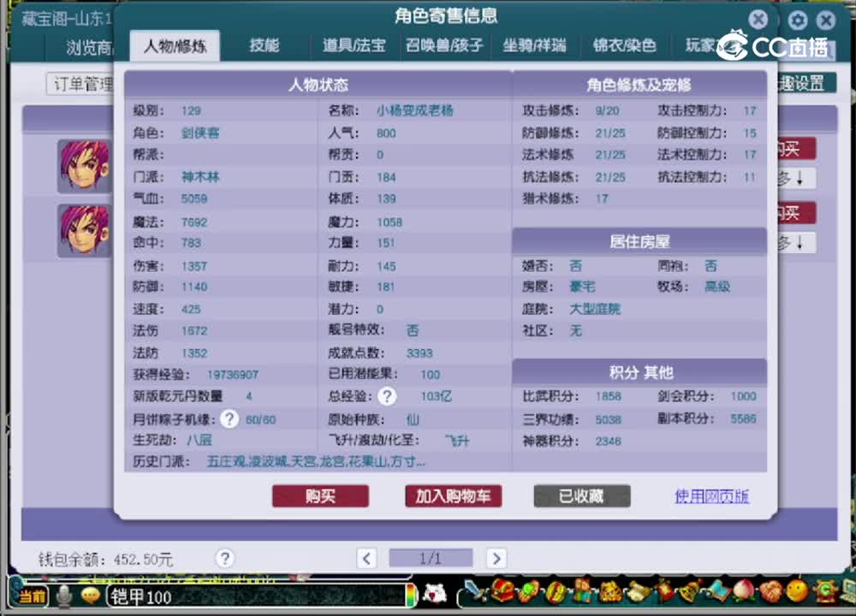Click the help icon next to 钱包余额
Viewport: 856px width, 616px height.
click(224, 558)
